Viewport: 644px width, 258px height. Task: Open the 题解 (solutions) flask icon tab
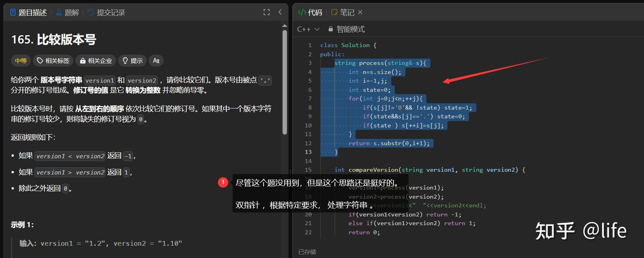pyautogui.click(x=58, y=12)
